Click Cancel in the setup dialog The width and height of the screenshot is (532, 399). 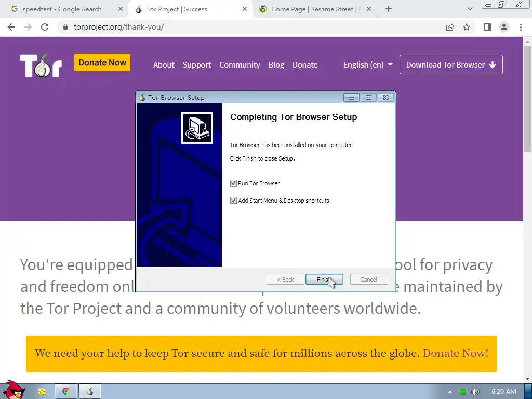click(368, 279)
